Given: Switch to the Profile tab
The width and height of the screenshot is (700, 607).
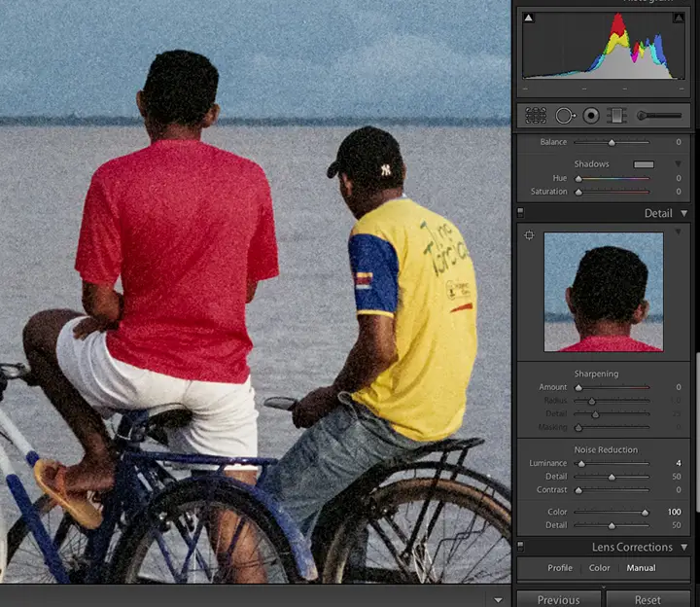Looking at the screenshot, I should (x=560, y=568).
